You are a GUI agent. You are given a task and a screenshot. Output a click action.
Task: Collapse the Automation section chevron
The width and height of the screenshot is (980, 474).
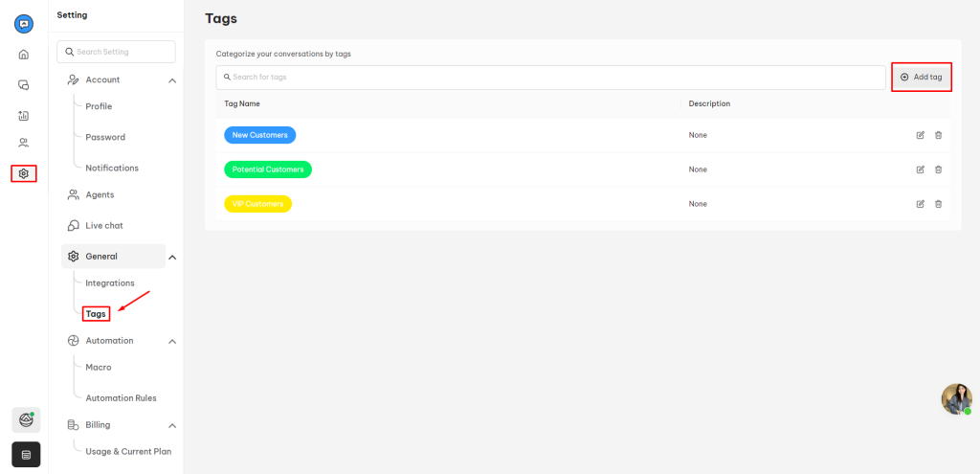[x=172, y=342]
